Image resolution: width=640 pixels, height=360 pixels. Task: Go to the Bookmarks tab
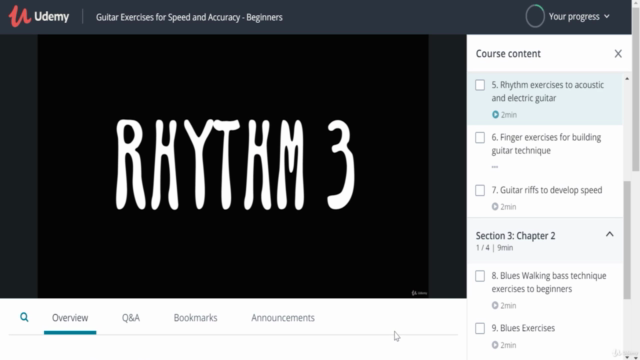tap(195, 318)
